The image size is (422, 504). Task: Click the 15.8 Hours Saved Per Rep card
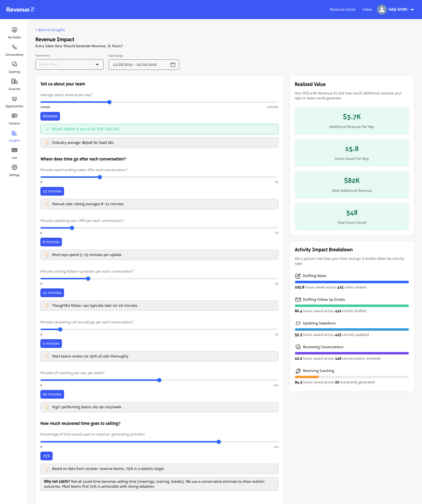(x=352, y=153)
